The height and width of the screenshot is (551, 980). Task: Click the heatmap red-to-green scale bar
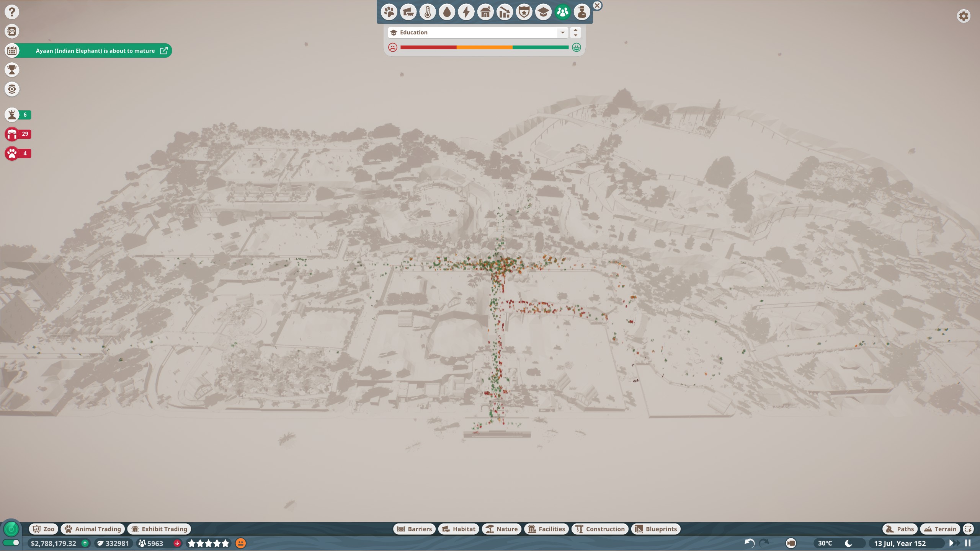pyautogui.click(x=484, y=47)
